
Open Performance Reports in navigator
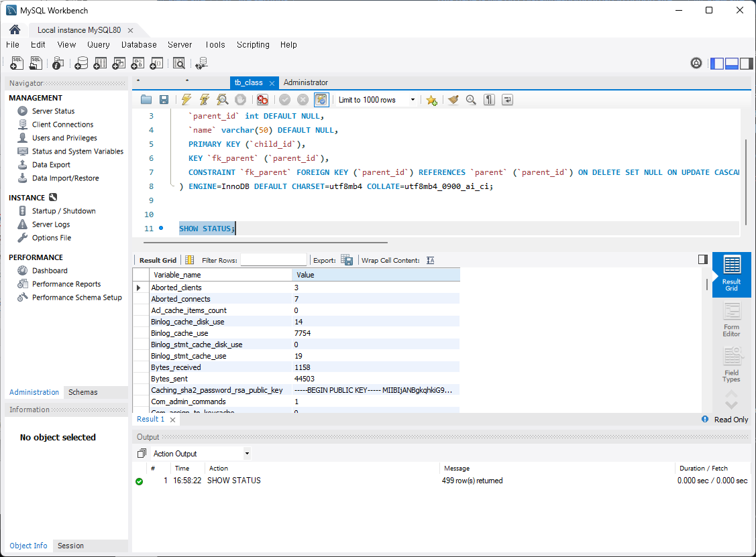[x=66, y=284]
